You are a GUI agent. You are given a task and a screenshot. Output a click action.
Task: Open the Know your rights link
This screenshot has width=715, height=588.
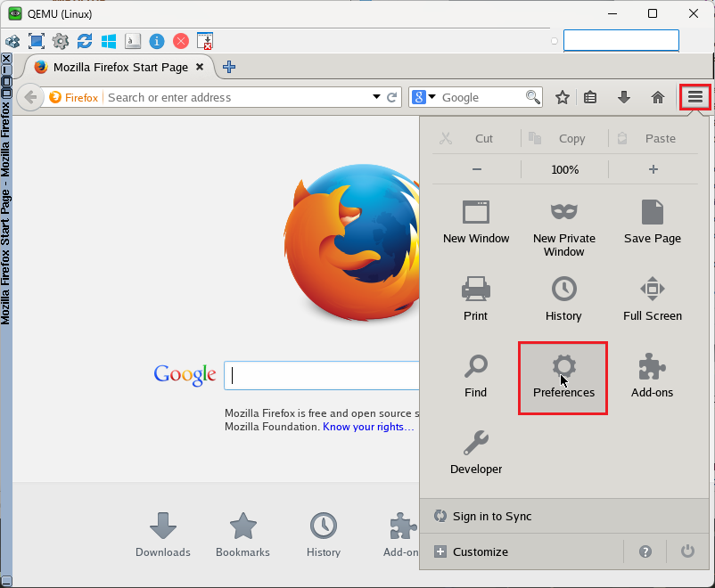[x=368, y=427]
